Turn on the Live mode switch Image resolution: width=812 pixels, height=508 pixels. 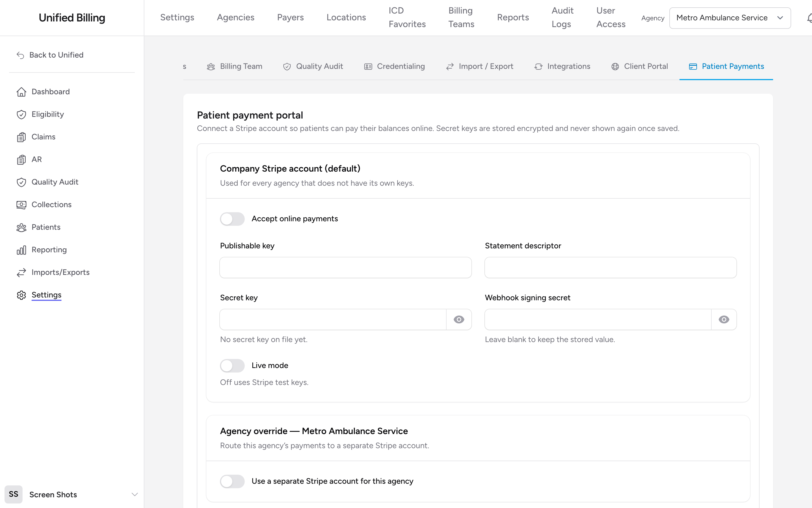(232, 365)
